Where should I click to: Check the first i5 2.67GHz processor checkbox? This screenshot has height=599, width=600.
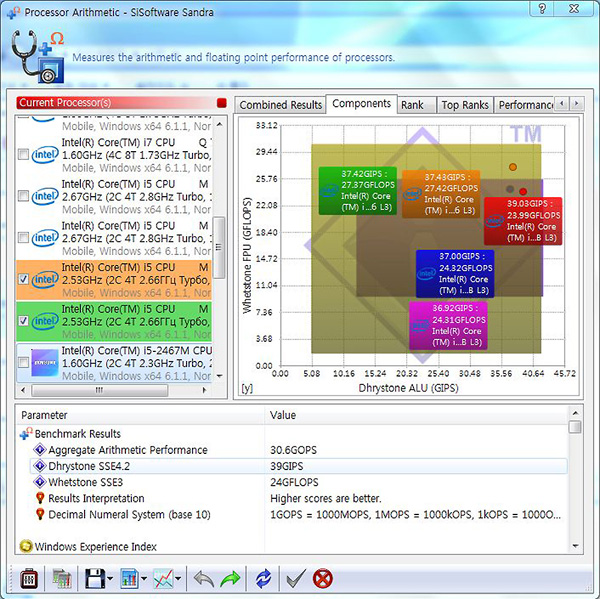(23, 196)
